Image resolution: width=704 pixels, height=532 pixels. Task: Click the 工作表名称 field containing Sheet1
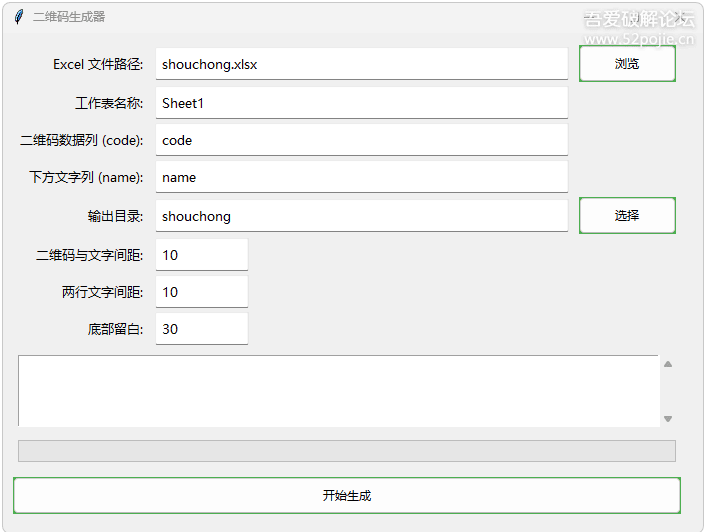coord(361,103)
